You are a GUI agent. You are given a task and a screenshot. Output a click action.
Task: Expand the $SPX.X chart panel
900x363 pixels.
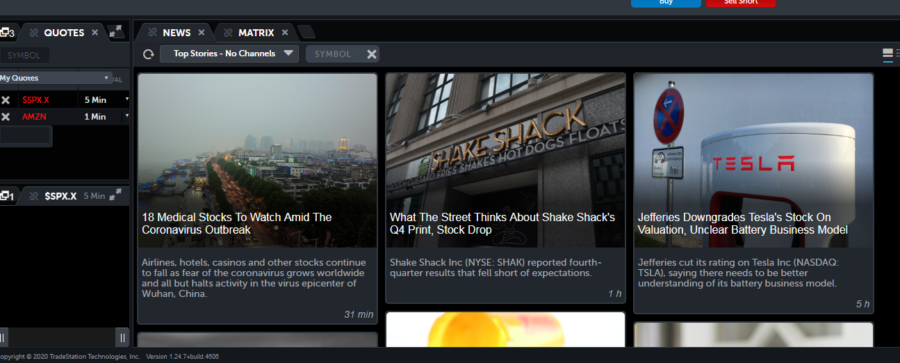(x=115, y=195)
